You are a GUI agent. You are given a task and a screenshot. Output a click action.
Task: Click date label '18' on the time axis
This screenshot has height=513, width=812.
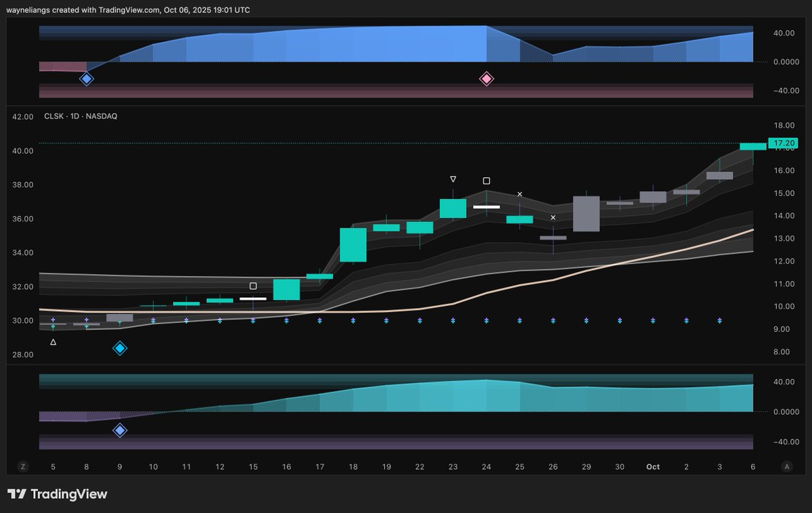click(353, 467)
